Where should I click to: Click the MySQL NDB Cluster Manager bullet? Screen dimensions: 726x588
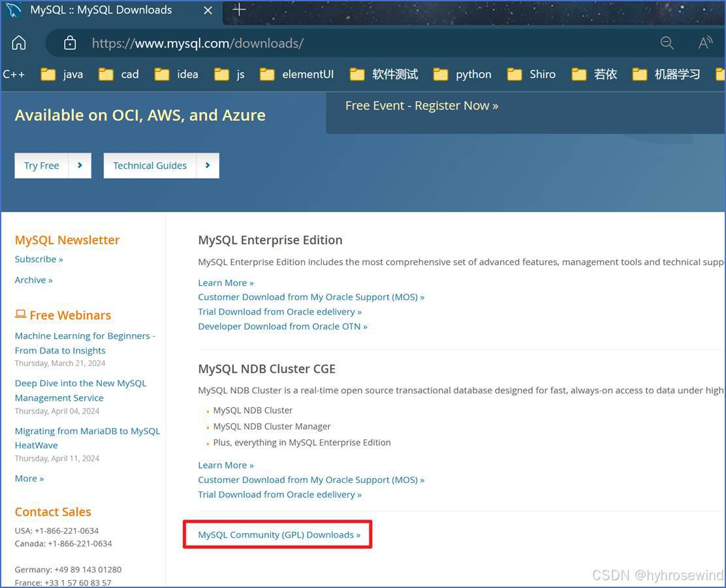[272, 426]
